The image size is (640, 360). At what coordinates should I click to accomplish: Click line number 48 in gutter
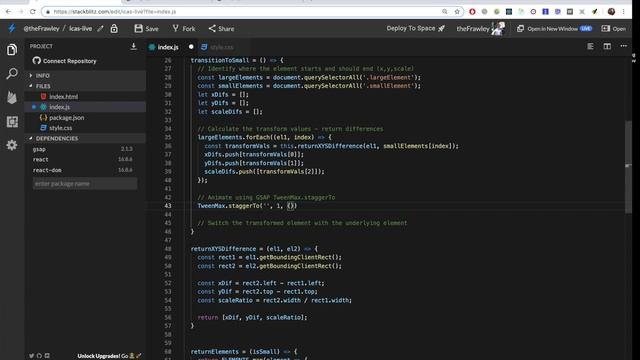coord(168,249)
